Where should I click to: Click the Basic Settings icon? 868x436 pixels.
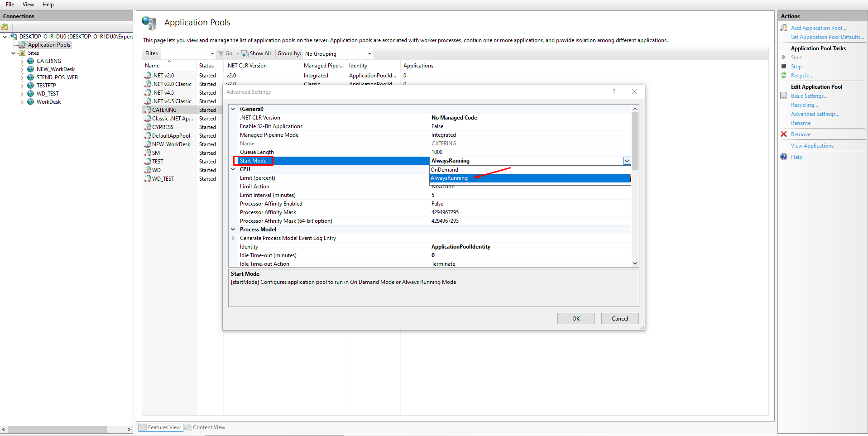coord(784,96)
